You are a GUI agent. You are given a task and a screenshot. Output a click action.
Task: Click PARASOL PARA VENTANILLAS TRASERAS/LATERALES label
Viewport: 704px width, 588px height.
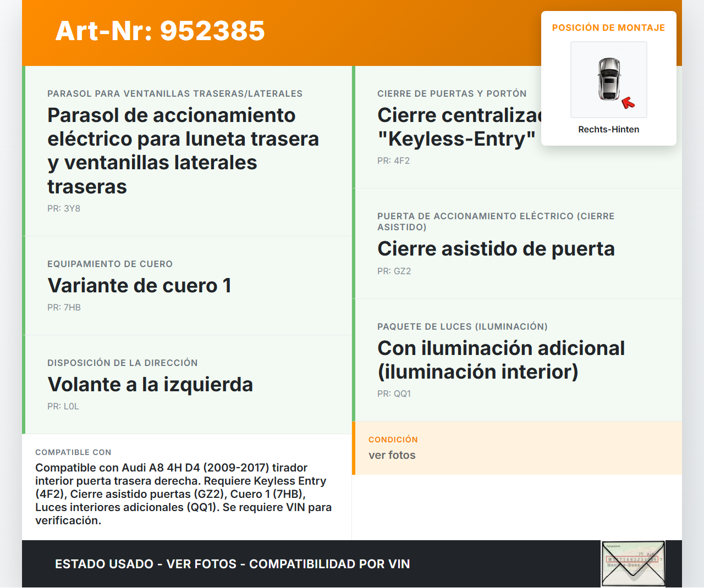(175, 93)
